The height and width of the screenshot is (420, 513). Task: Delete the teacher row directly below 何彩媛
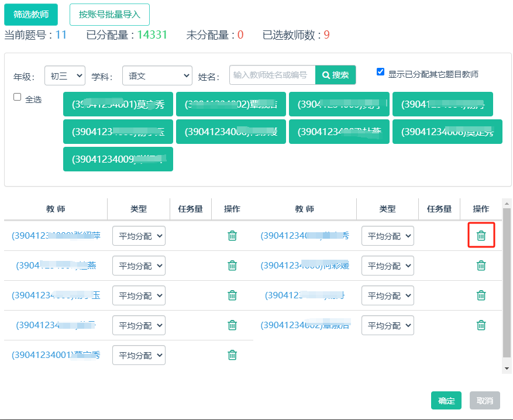coord(481,295)
